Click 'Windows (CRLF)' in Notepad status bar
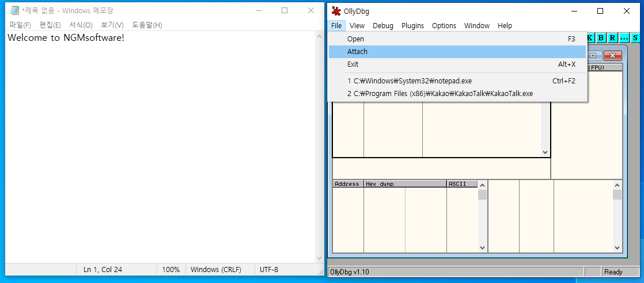This screenshot has height=283, width=644. coord(216,270)
